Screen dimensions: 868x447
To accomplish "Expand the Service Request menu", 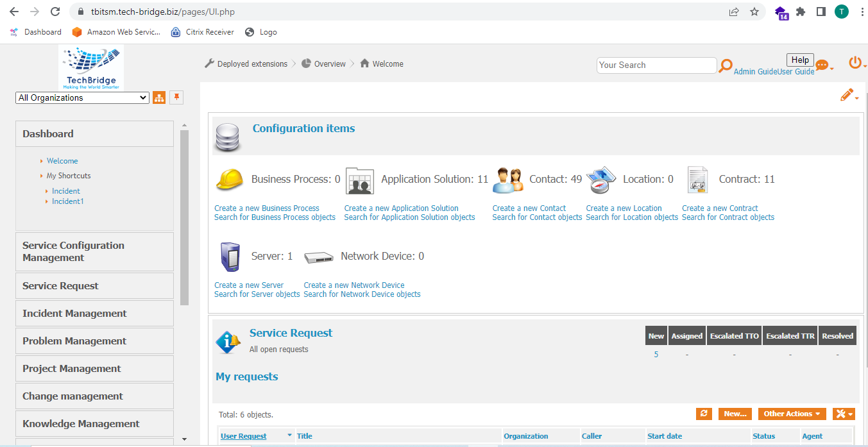I will pyautogui.click(x=94, y=285).
